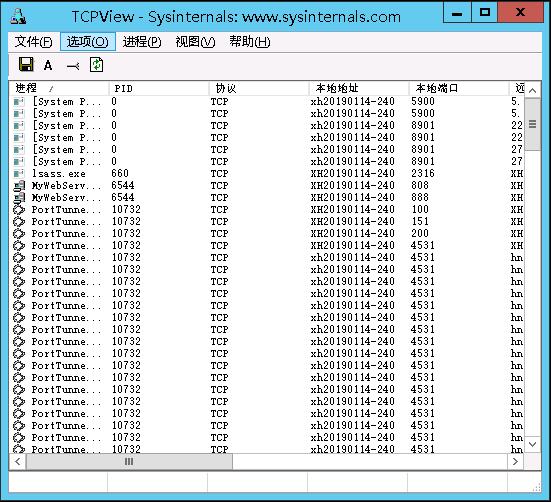This screenshot has width=551, height=502.
Task: Click icon of MyWebServ row with port 808
Action: (19, 185)
